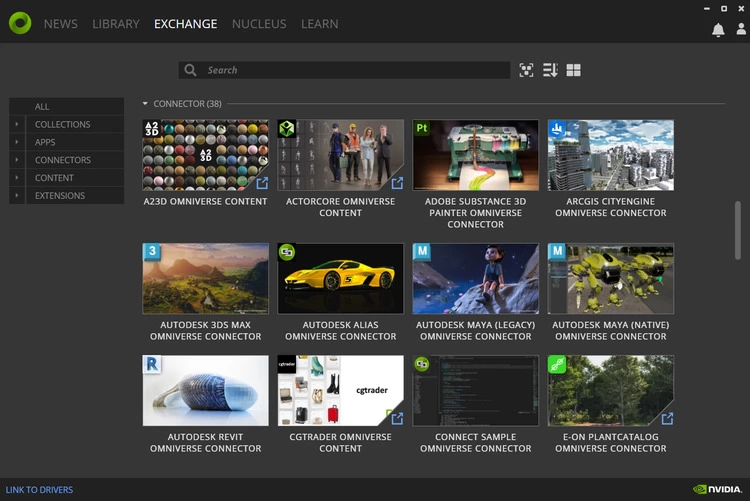Screen dimensions: 750x501
Task: Switch to grid view layout icon
Action: tap(573, 70)
